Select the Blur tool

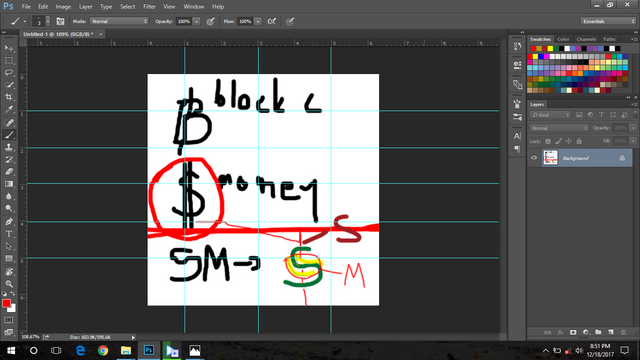pos(9,196)
